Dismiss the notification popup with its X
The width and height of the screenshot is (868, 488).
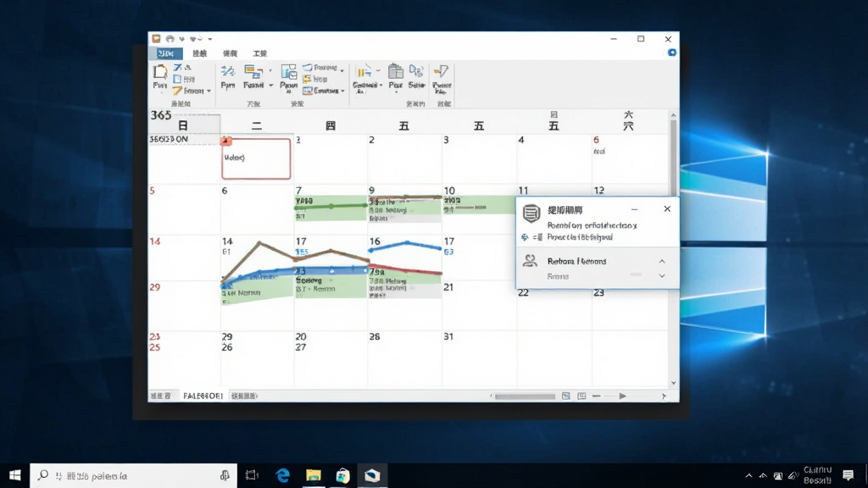click(x=667, y=209)
